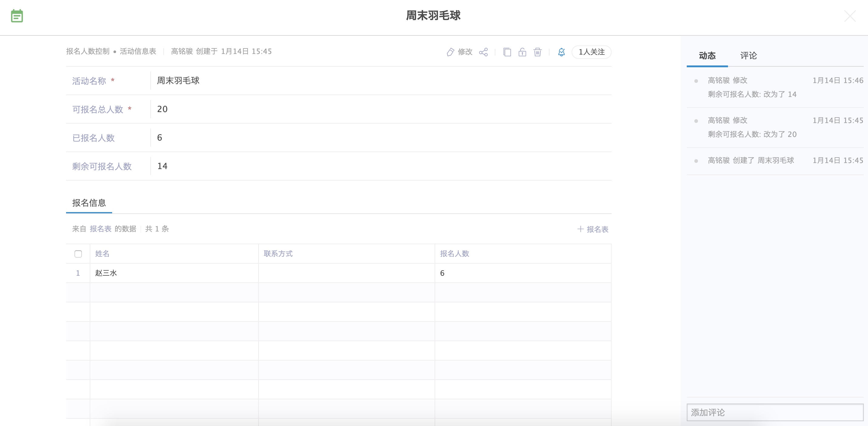Switch to the 评论 tab
The width and height of the screenshot is (868, 426).
[748, 55]
